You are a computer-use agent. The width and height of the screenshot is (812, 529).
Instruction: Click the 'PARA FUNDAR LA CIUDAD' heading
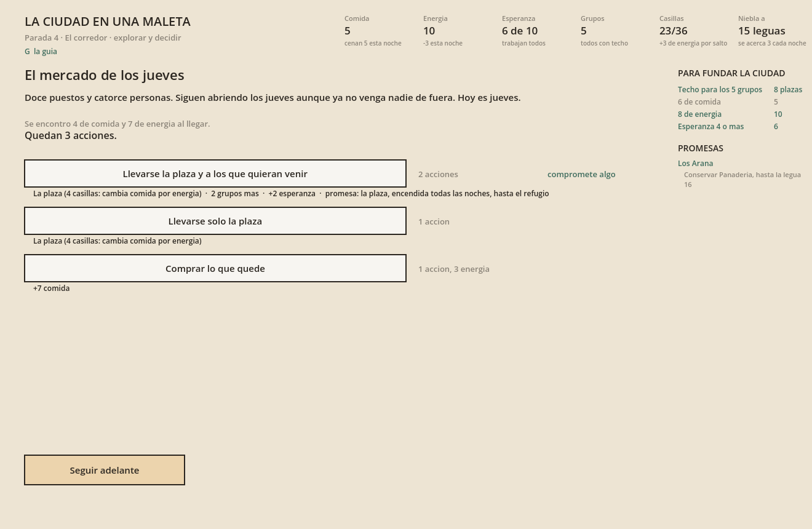click(731, 73)
